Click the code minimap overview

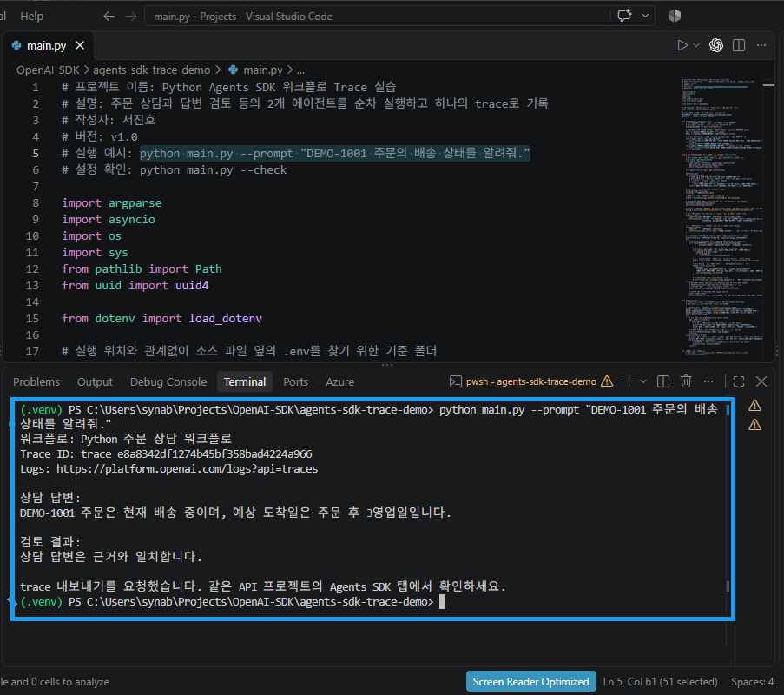click(x=722, y=216)
